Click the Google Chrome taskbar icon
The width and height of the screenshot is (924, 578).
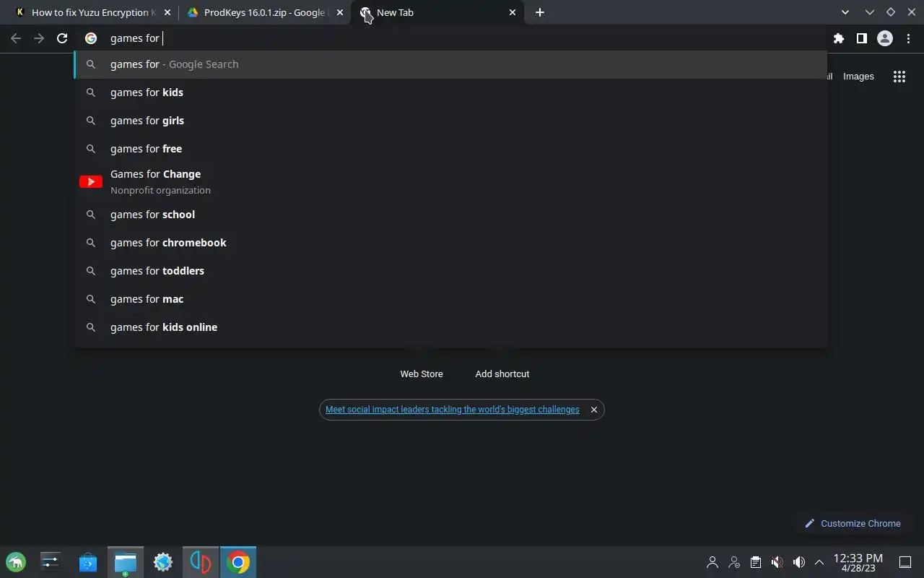tap(238, 562)
